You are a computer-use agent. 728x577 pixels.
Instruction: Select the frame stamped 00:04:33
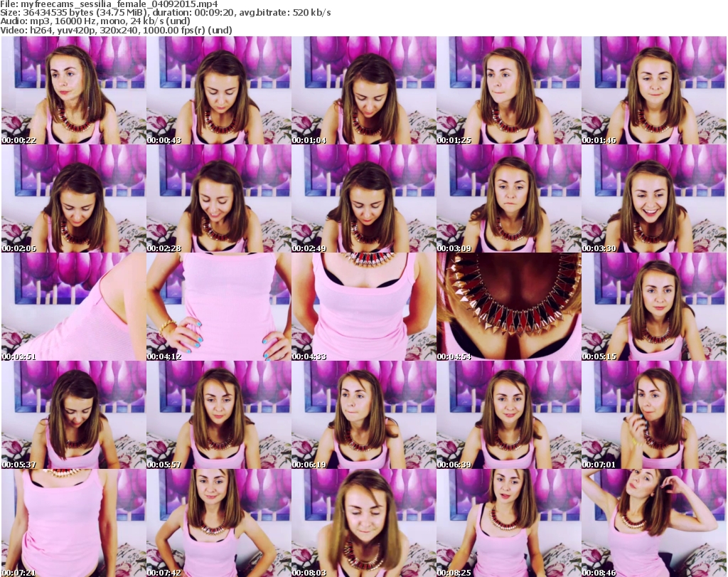pos(364,307)
